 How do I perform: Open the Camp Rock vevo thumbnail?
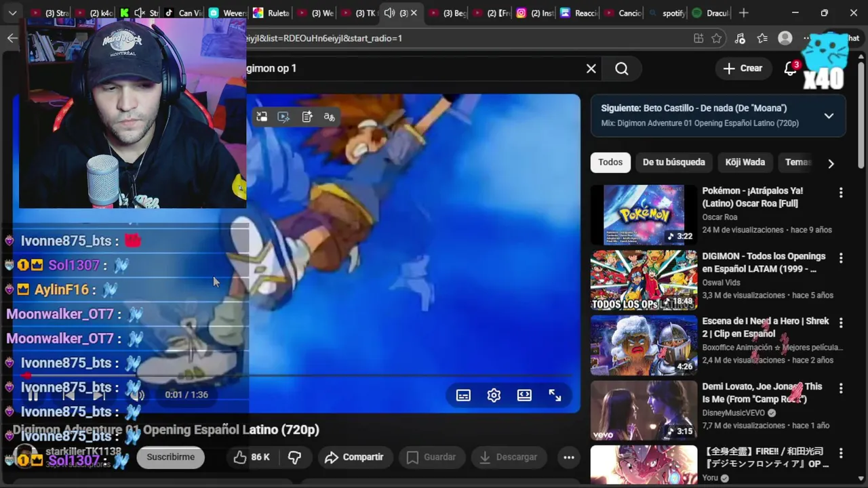click(x=644, y=410)
